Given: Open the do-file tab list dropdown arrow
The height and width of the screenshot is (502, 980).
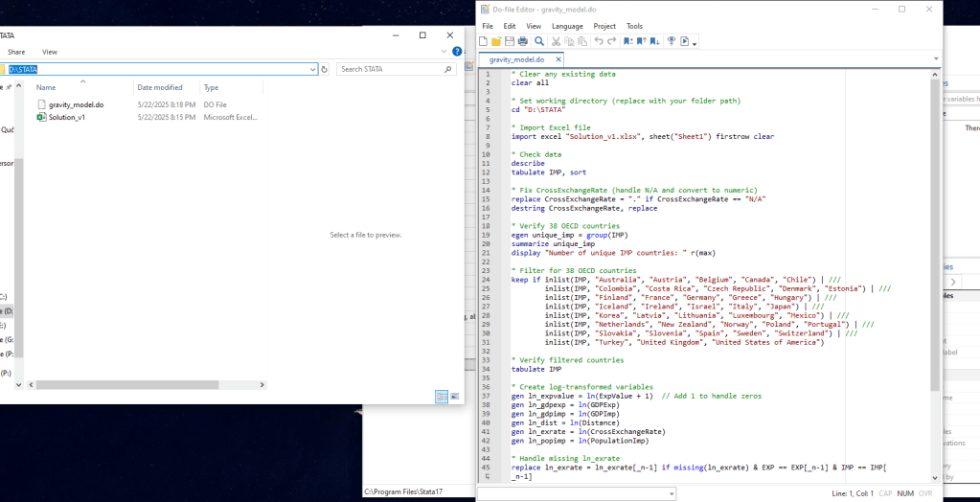Looking at the screenshot, I should (x=935, y=58).
